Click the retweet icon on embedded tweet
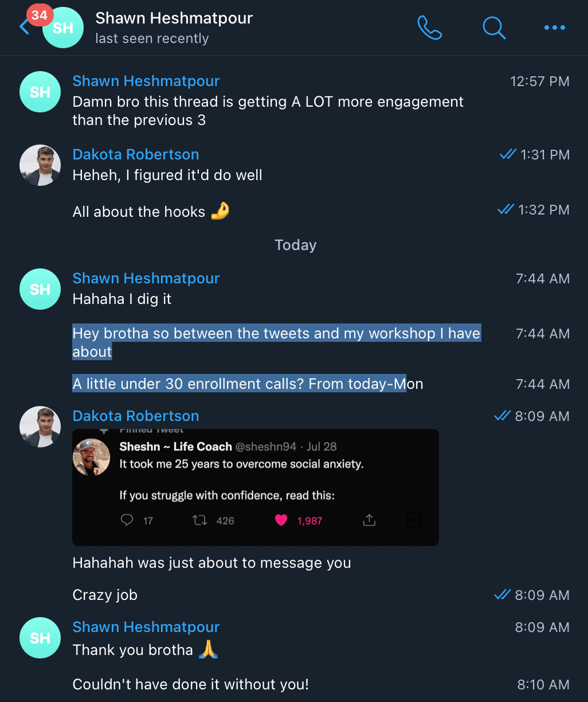Screen dimensions: 588x702 tap(199, 520)
